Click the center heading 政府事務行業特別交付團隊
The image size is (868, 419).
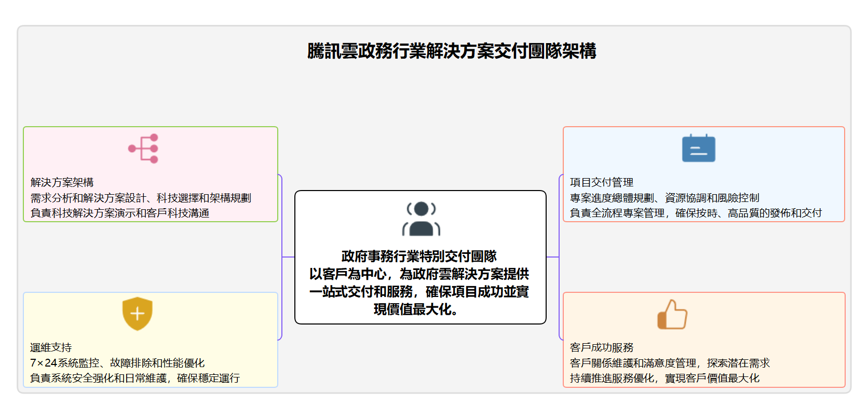click(x=419, y=256)
